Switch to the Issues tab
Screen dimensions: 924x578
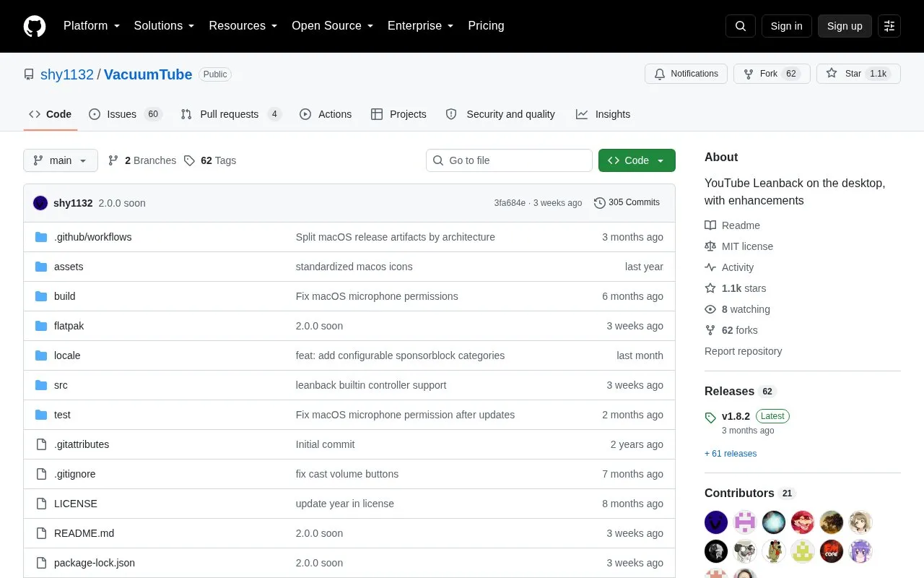pyautogui.click(x=126, y=114)
